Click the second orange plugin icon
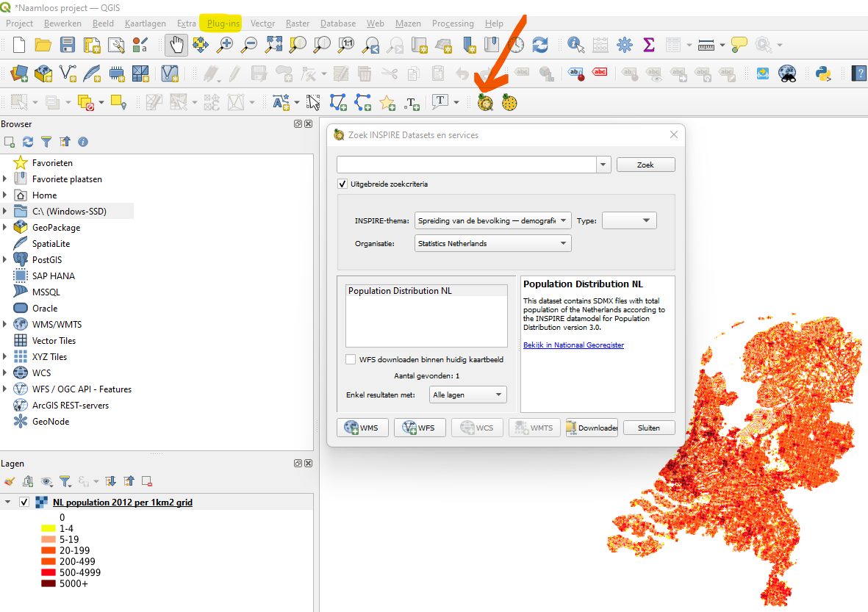Screen dimensions: 868x612 pos(509,103)
